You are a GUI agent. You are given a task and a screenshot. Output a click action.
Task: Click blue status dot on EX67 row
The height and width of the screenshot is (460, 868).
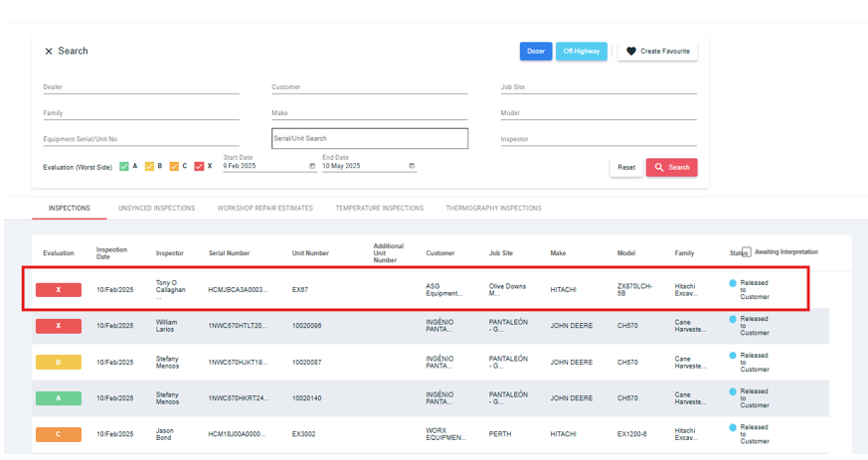[x=733, y=283]
